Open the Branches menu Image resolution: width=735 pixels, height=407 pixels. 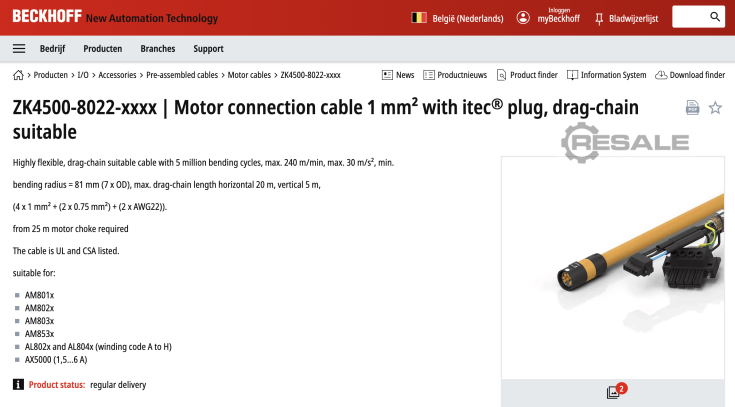158,49
